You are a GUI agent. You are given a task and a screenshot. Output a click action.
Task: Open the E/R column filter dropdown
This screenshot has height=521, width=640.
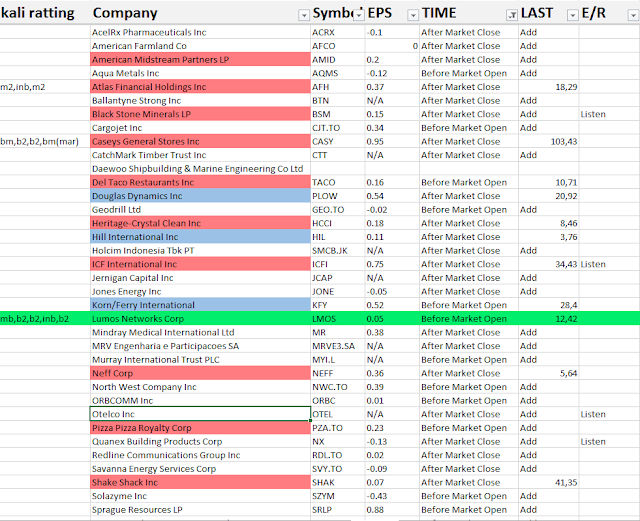pos(633,15)
